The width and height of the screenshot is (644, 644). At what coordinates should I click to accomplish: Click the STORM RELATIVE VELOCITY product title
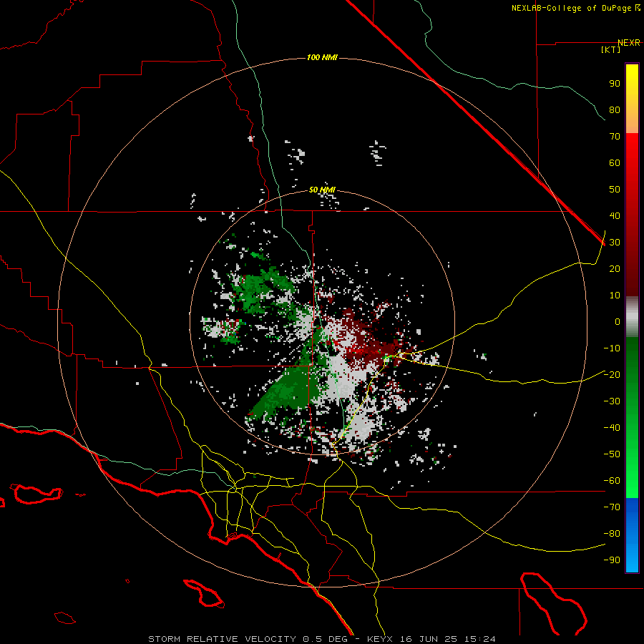(222, 639)
